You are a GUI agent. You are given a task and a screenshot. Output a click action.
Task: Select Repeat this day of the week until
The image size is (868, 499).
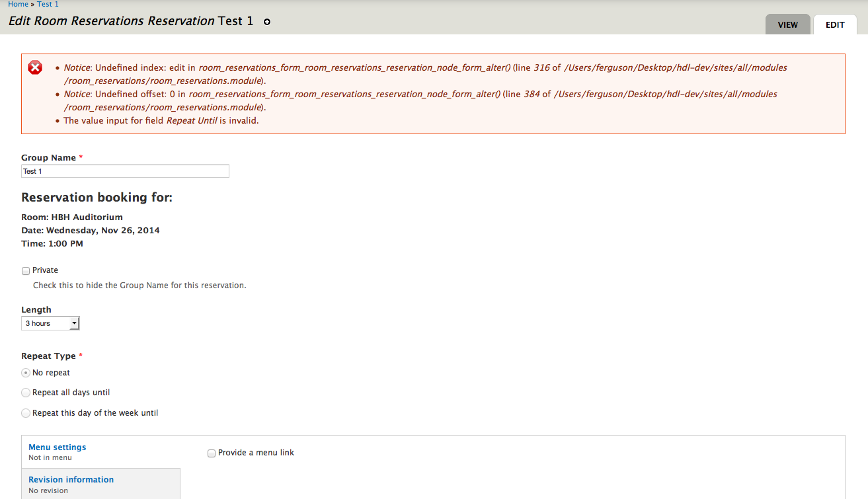click(x=25, y=412)
